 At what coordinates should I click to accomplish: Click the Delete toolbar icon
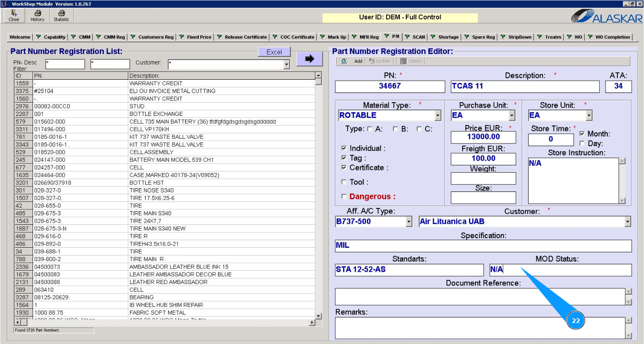coord(403,61)
